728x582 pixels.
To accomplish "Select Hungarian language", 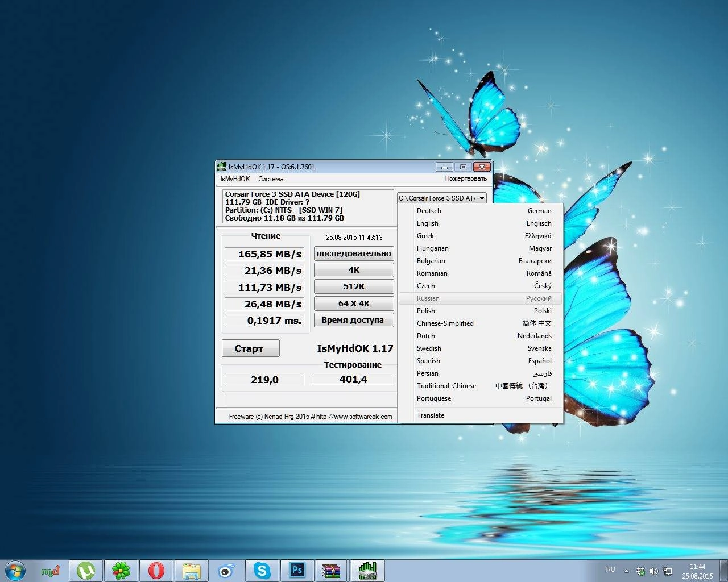I will tap(480, 248).
